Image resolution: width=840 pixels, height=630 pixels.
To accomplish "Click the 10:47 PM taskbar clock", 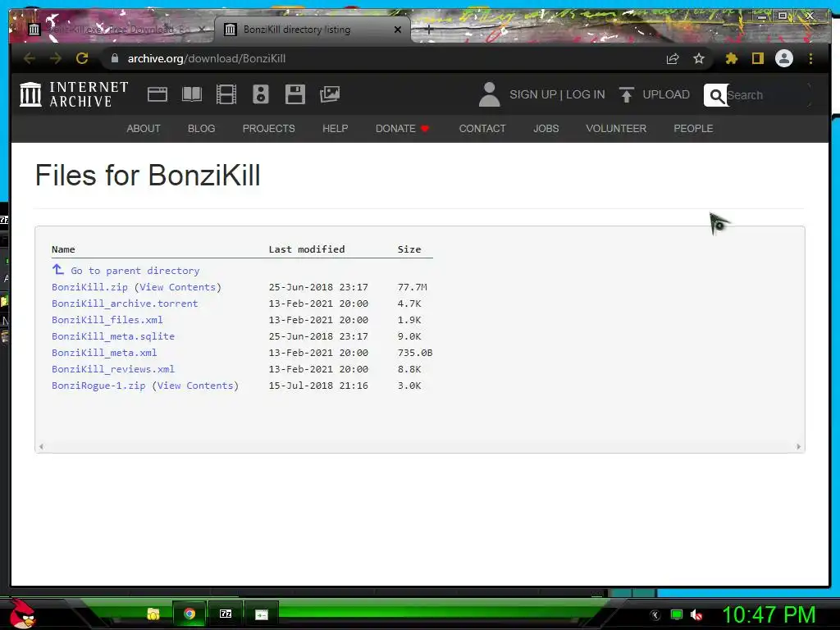I will (x=769, y=614).
